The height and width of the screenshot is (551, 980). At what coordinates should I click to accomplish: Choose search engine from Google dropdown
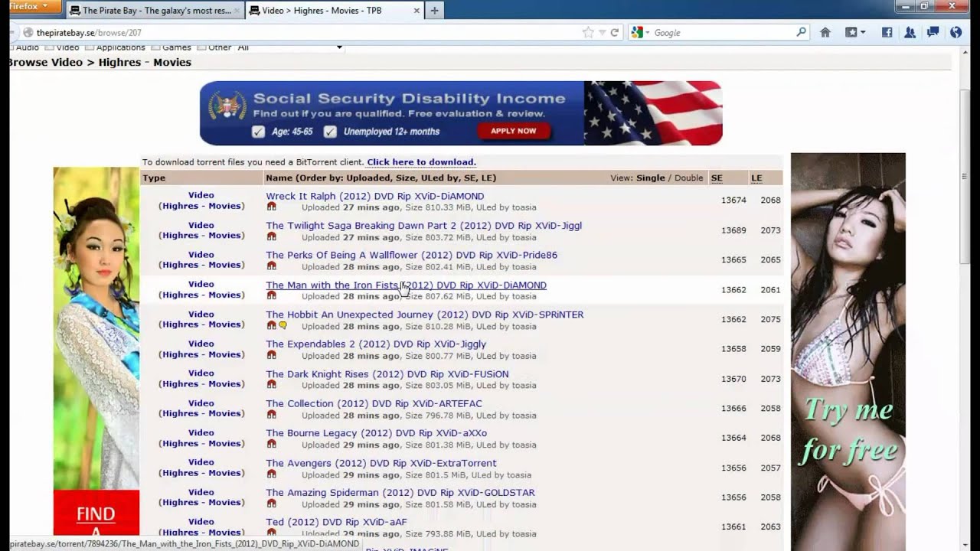(640, 32)
